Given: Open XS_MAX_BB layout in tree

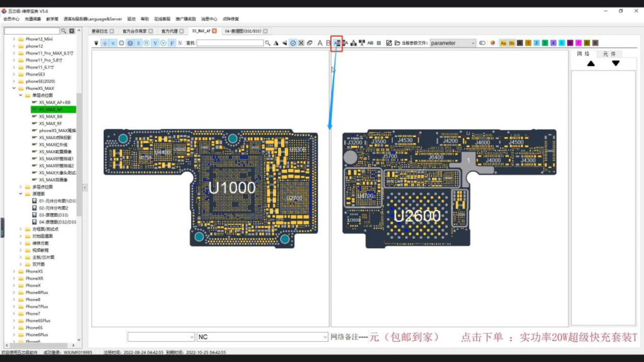Looking at the screenshot, I should coord(50,116).
